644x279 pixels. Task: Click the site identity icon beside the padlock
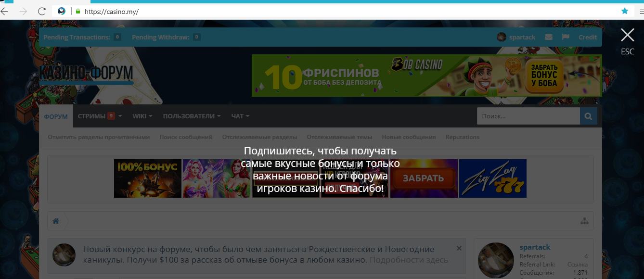[x=62, y=11]
